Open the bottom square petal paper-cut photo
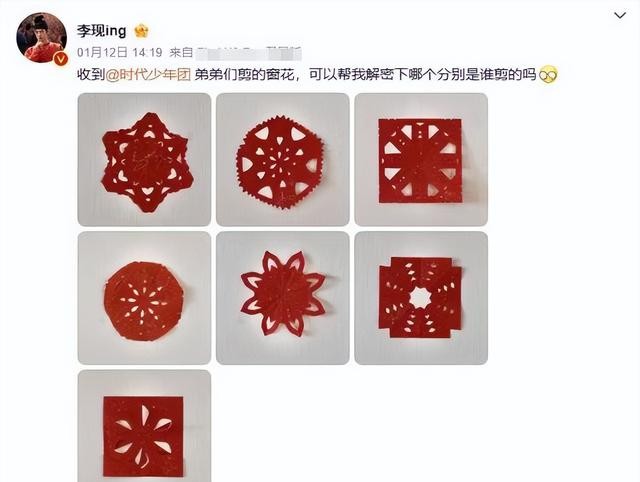 coord(144,426)
